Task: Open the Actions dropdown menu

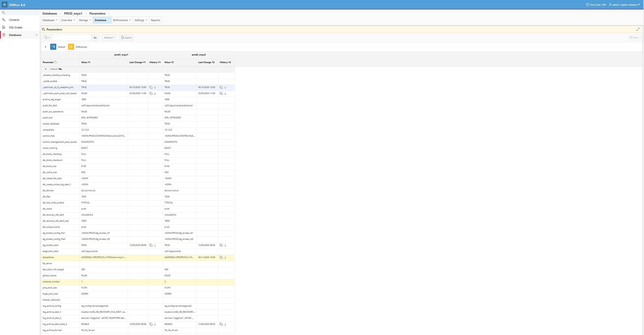Action: 109,37
